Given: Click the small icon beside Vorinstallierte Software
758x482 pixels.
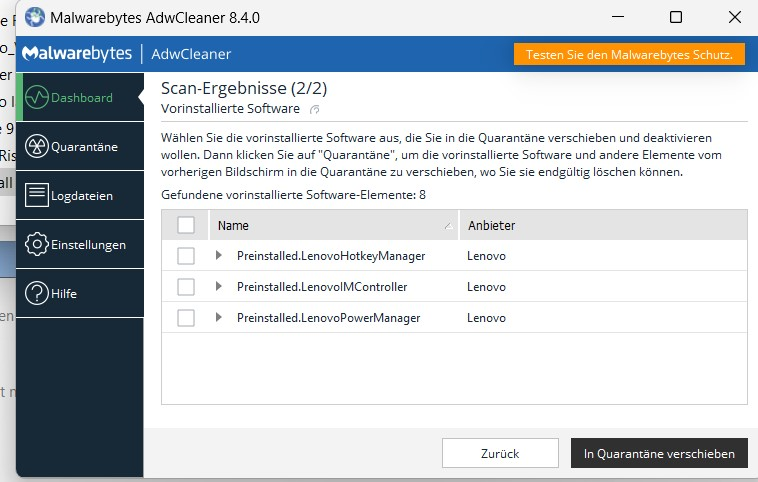Looking at the screenshot, I should click(314, 108).
